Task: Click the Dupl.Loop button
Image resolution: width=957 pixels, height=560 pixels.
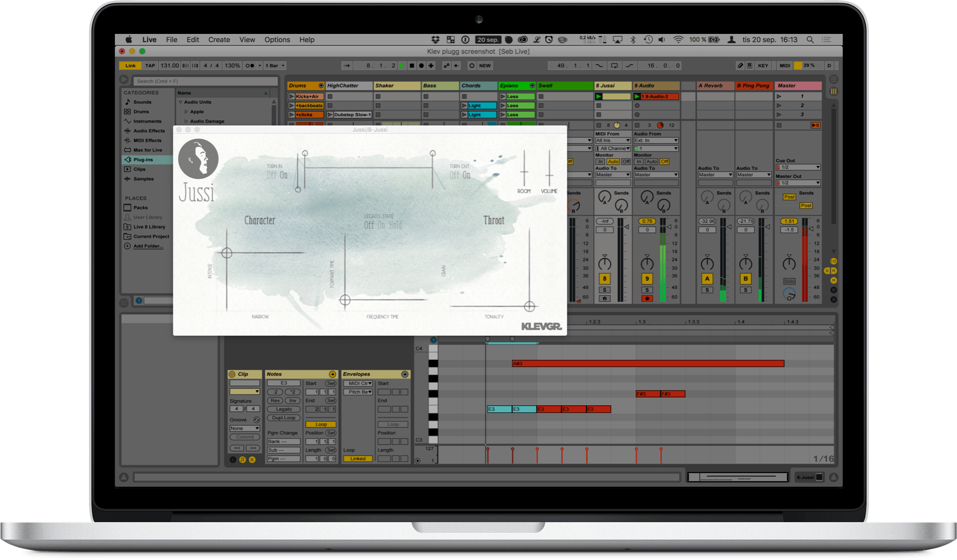Action: click(x=284, y=418)
